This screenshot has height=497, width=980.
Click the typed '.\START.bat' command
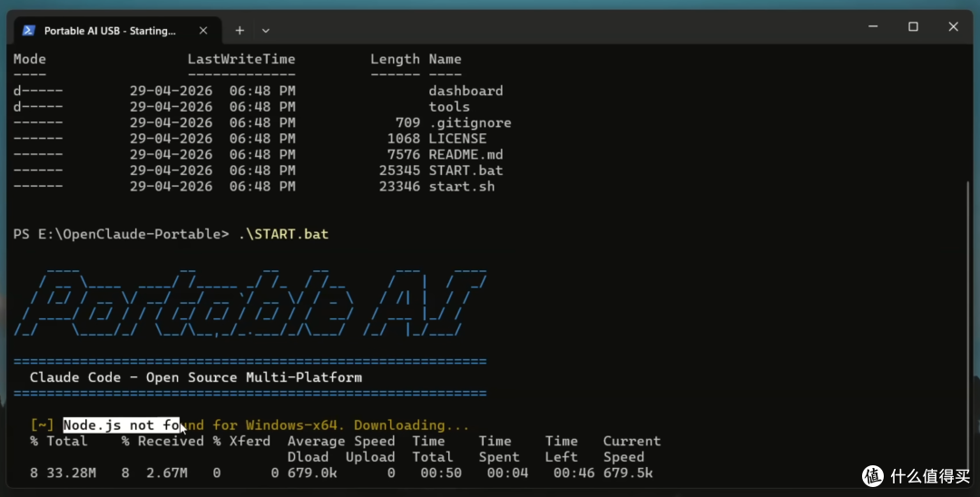pos(283,234)
